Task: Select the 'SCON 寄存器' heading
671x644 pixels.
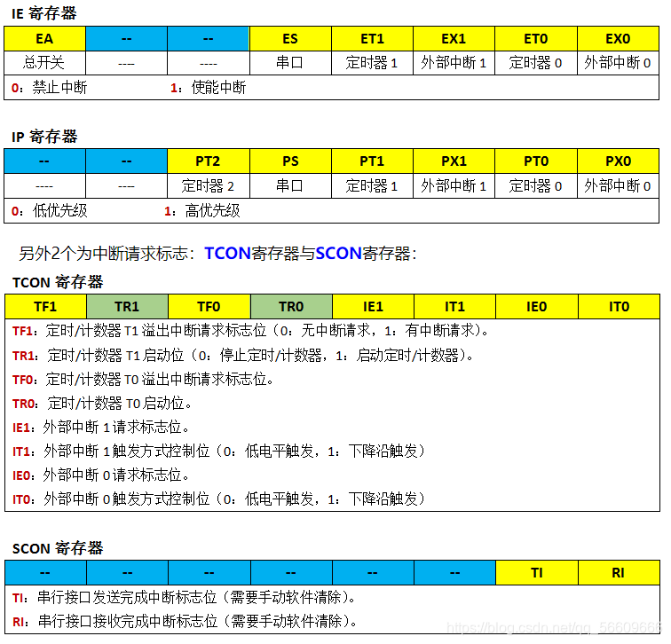Action: point(58,548)
